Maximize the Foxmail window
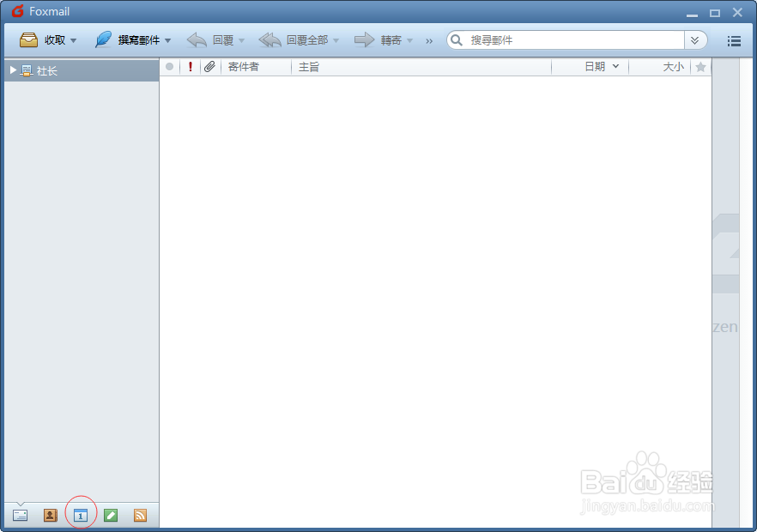 [715, 13]
